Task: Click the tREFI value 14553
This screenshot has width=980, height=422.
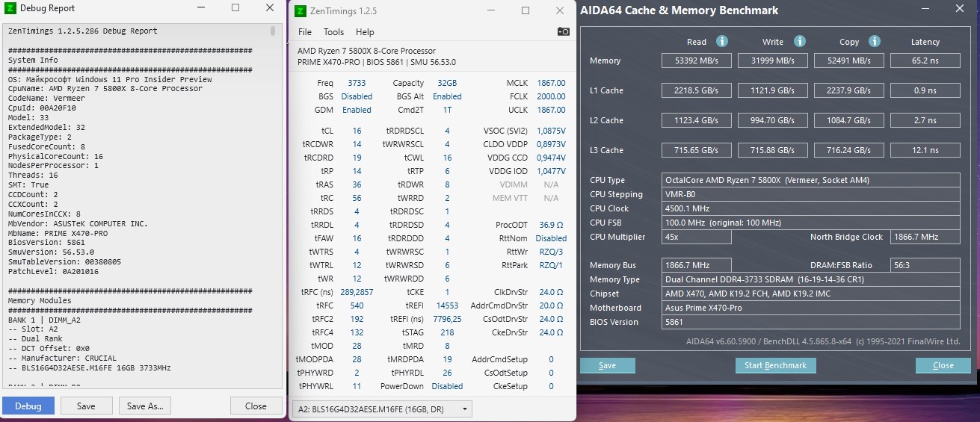Action: coord(447,305)
